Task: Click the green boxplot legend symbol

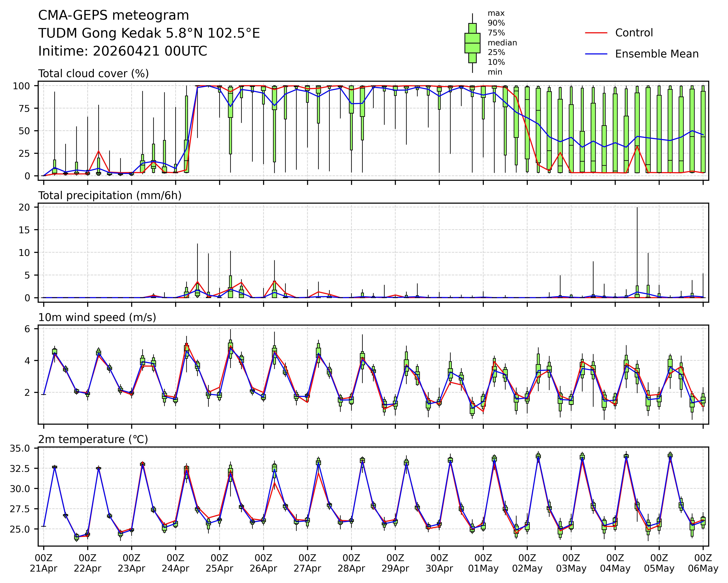Action: (472, 43)
